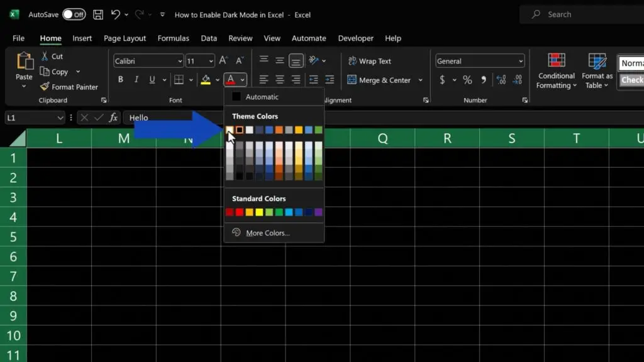Toggle the AutoSave switch

(x=74, y=14)
